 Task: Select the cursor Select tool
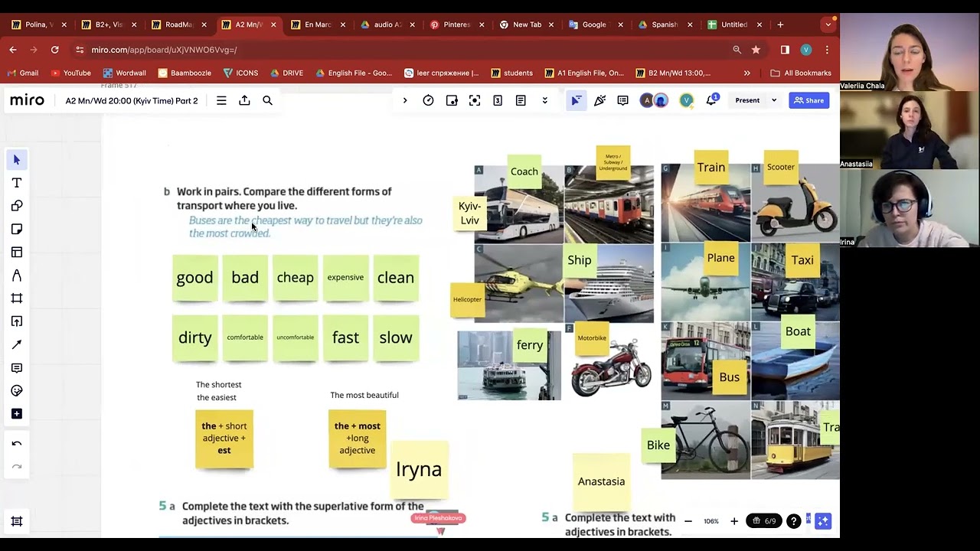pyautogui.click(x=17, y=160)
